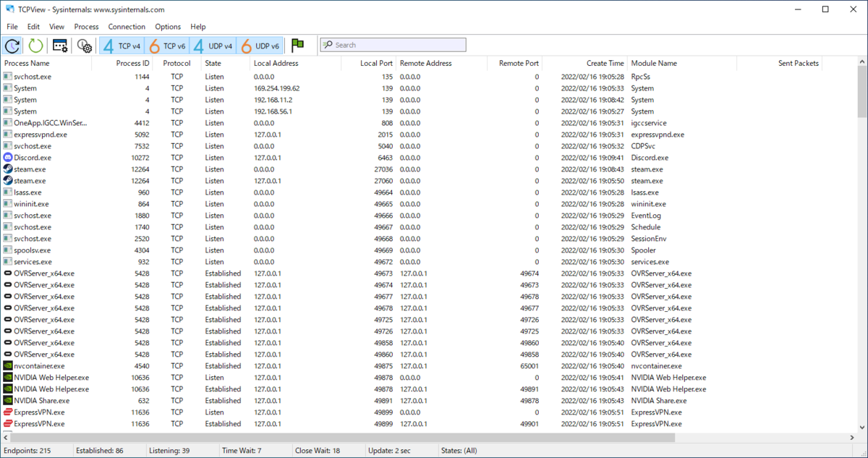This screenshot has width=868, height=458.
Task: Toggle the UDP v4 filter button
Action: [213, 46]
